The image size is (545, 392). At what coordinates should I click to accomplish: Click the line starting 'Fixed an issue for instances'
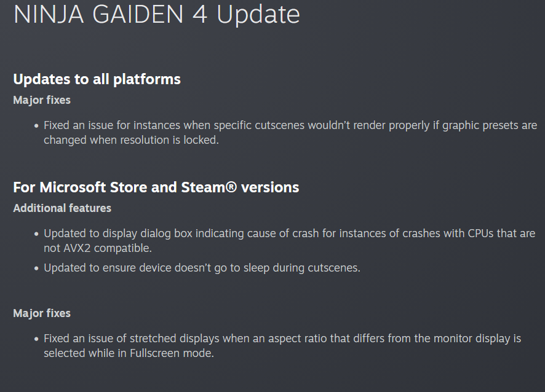pos(290,125)
